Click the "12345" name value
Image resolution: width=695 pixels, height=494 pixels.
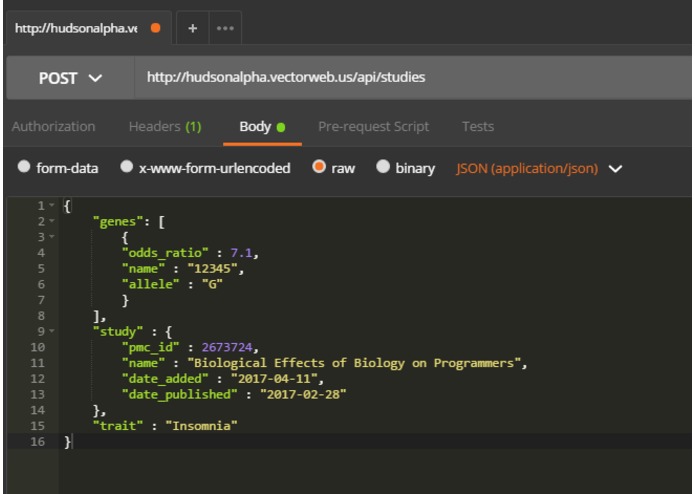pyautogui.click(x=212, y=268)
